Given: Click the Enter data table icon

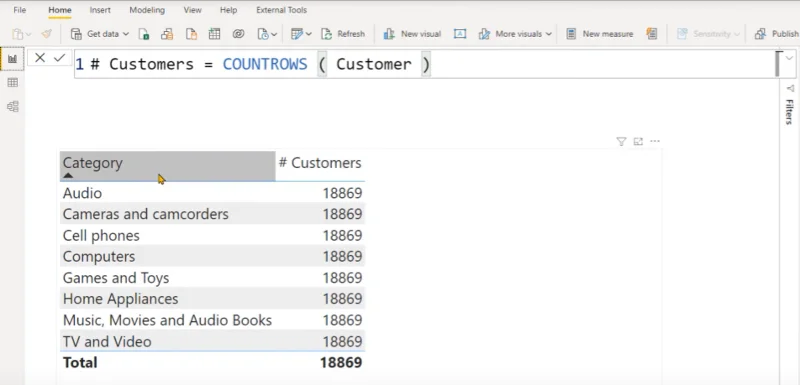Looking at the screenshot, I should 214,34.
